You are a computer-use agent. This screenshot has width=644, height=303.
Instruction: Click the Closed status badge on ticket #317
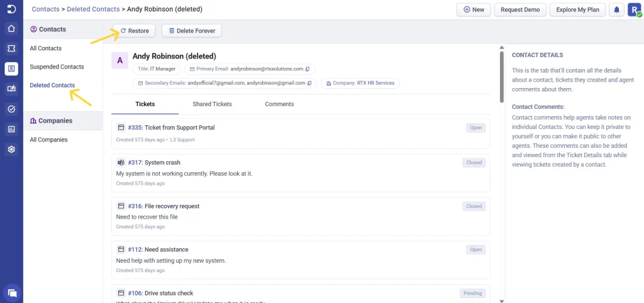tap(474, 163)
